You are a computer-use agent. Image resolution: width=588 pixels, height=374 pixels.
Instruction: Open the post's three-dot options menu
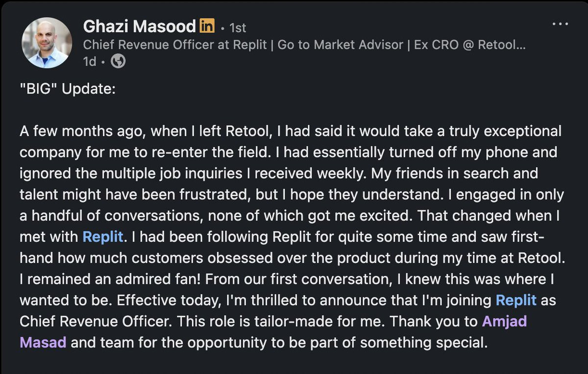pos(560,24)
